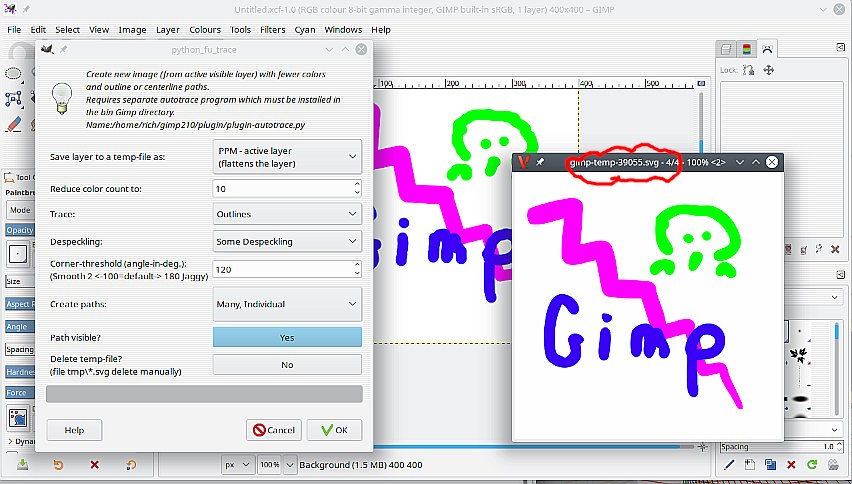Open the Cyan menu

tap(305, 30)
